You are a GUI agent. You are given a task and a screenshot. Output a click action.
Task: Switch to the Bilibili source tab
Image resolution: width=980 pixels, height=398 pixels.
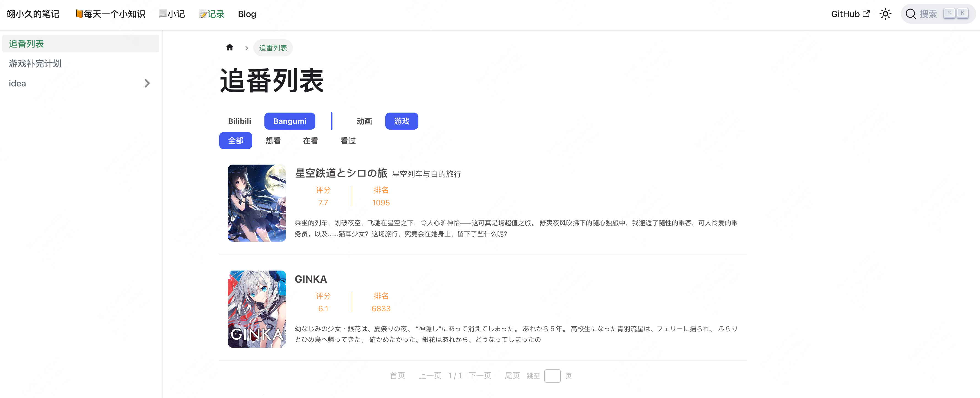tap(239, 121)
